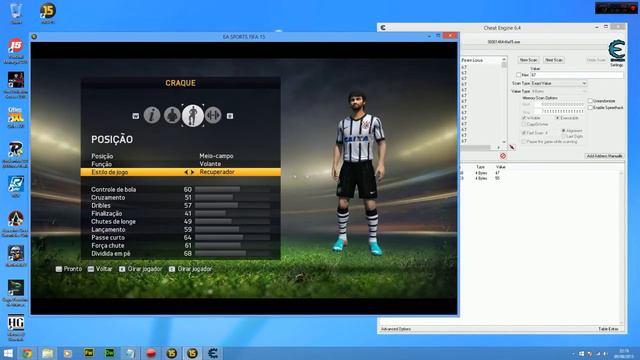Toggle the CopyOnWrite checkbox
This screenshot has width=640, height=360.
click(x=524, y=124)
